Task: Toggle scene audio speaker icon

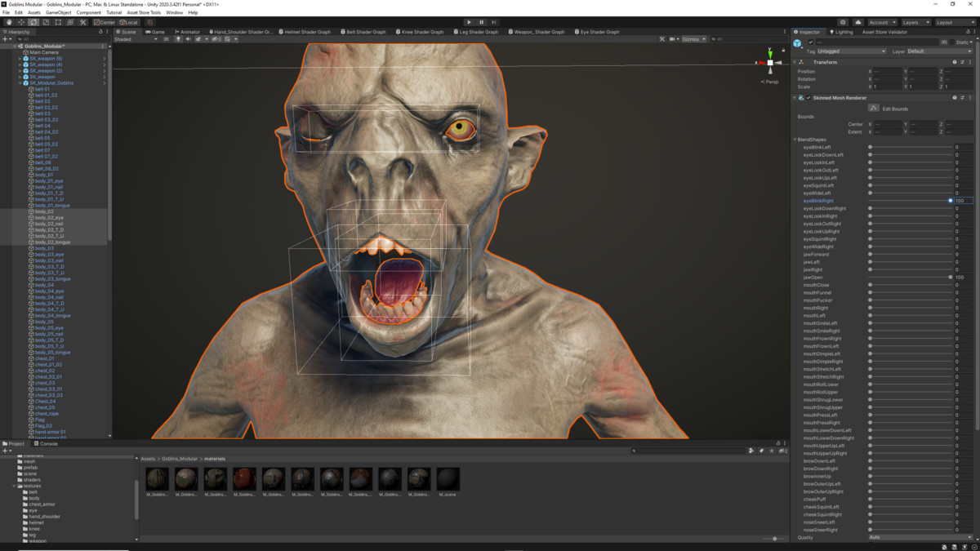Action: (189, 38)
